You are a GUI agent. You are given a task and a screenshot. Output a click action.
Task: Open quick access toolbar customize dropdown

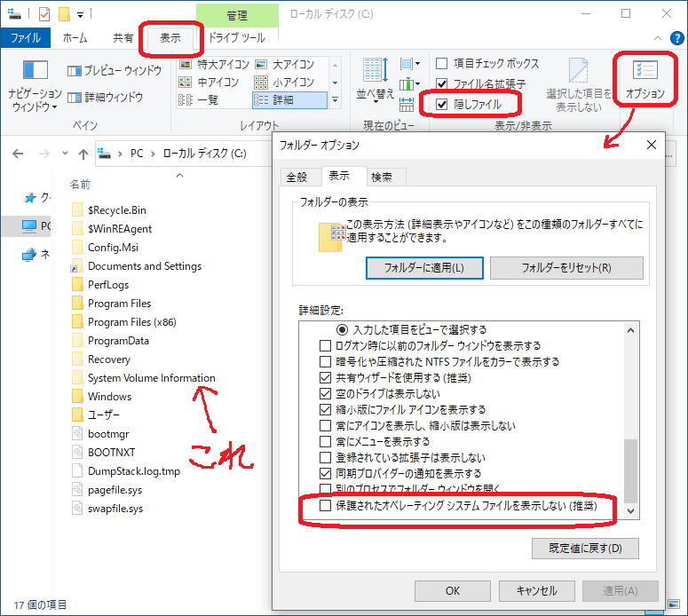[80, 15]
